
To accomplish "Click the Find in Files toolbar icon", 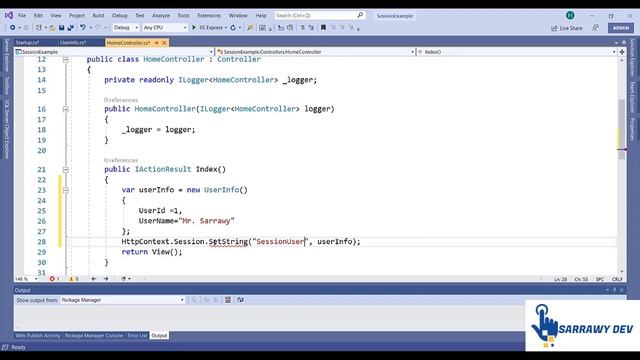I will click(x=250, y=27).
